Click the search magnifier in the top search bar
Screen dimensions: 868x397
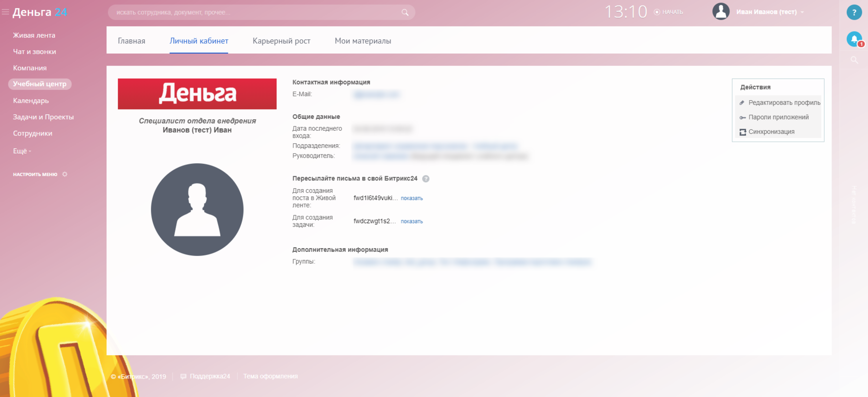coord(405,12)
